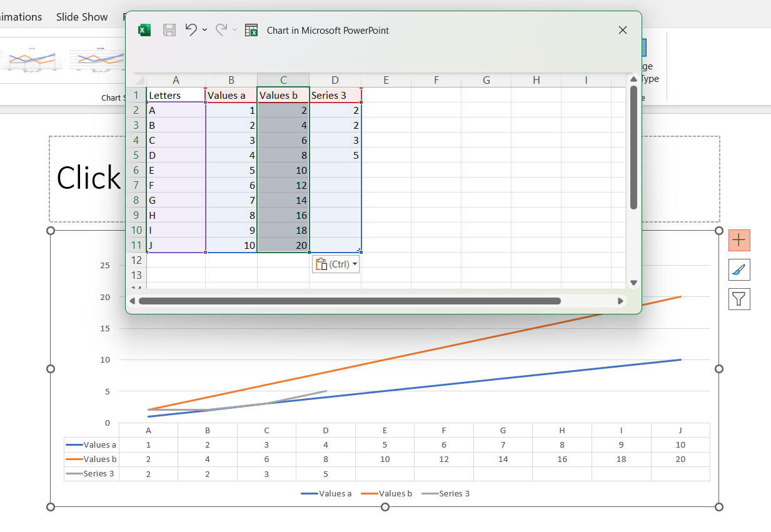Image resolution: width=771 pixels, height=532 pixels.
Task: Select row 6 header in spreadsheet
Action: (x=136, y=171)
